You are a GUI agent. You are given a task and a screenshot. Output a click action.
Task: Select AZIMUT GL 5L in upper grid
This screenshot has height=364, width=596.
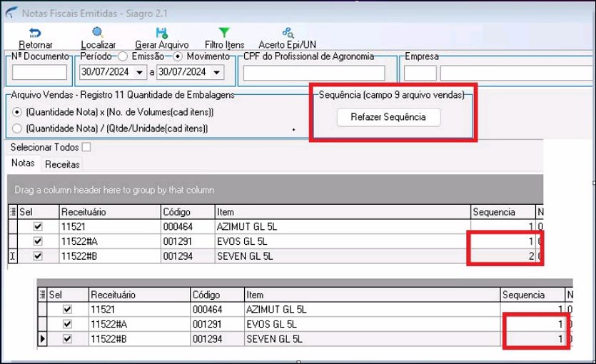pos(343,226)
